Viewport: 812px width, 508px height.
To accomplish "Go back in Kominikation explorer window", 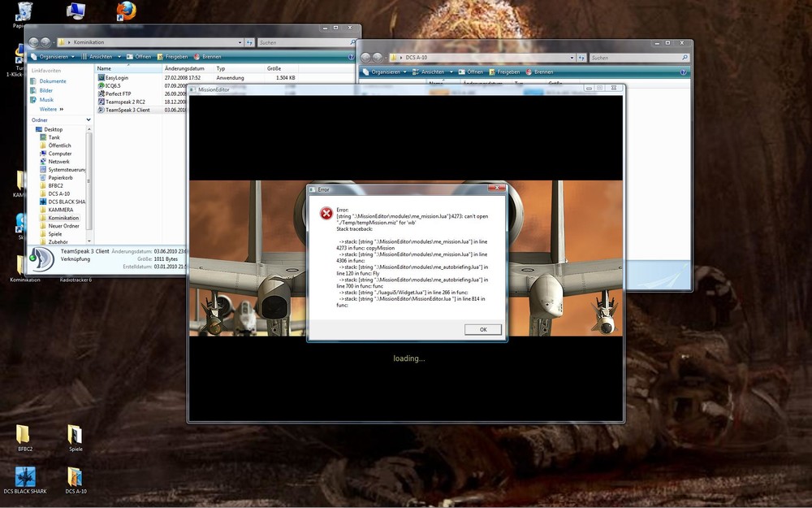I will (x=33, y=42).
